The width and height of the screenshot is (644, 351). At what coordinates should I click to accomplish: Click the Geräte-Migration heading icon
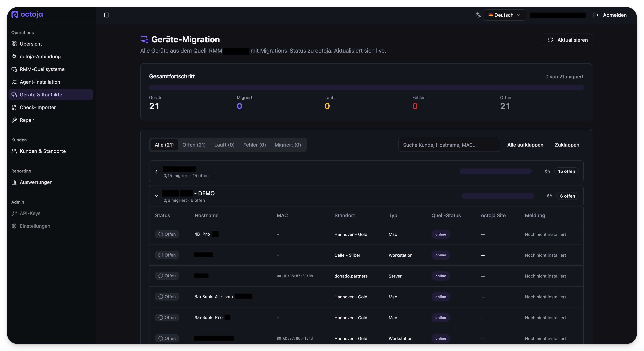click(144, 40)
